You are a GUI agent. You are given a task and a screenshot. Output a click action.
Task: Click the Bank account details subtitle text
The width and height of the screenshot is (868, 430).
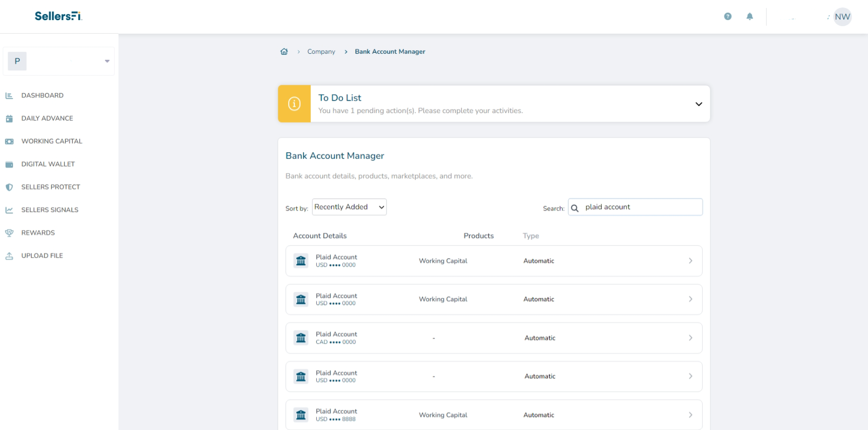(379, 176)
